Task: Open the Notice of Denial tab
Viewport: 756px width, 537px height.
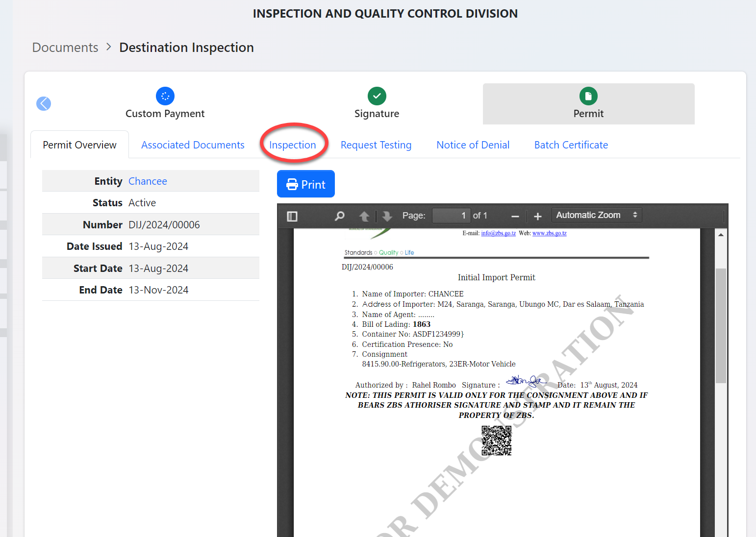Action: click(x=473, y=145)
